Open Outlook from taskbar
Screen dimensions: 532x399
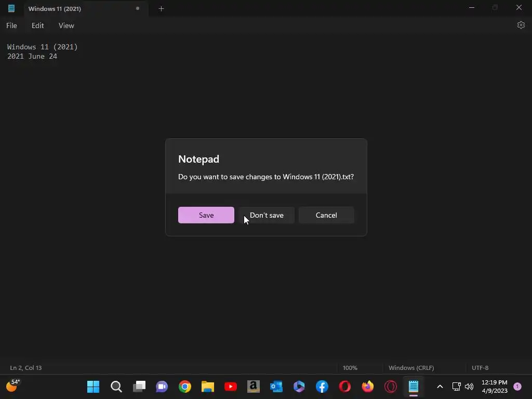coord(276,387)
